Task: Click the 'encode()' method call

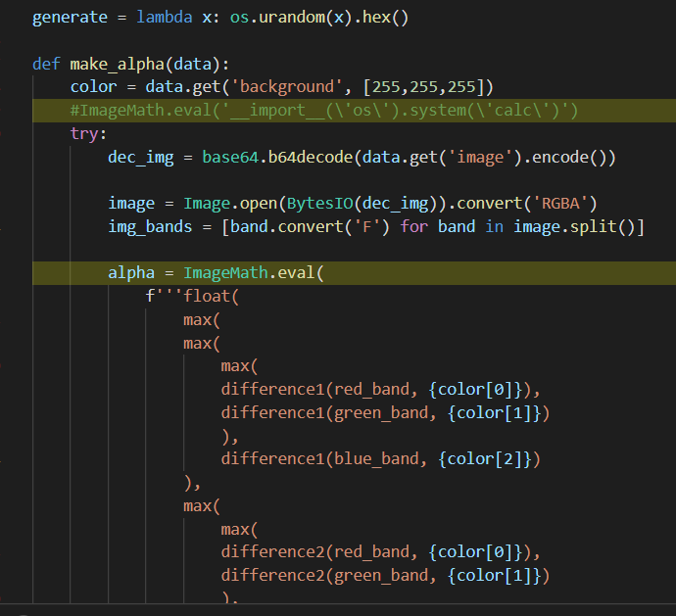Action: (569, 158)
